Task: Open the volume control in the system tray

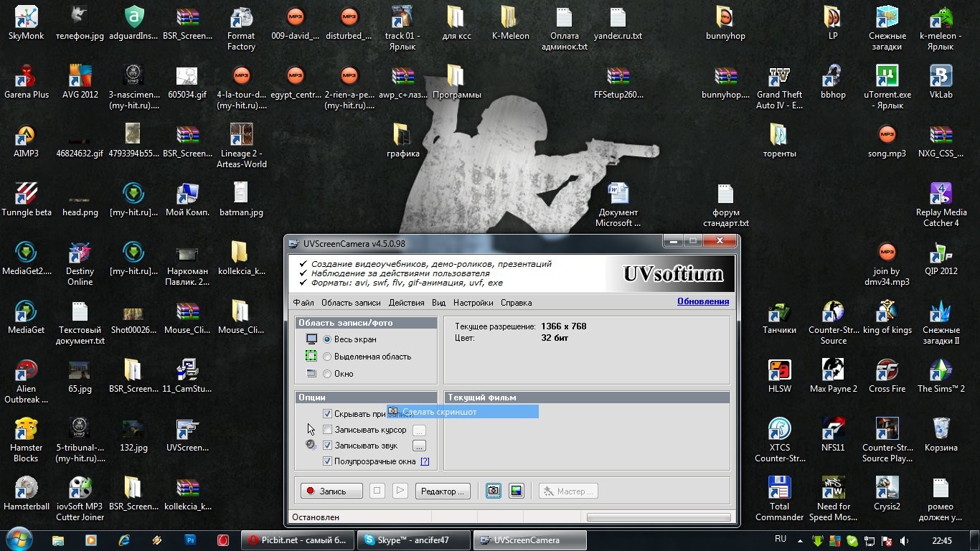Action: [x=904, y=541]
